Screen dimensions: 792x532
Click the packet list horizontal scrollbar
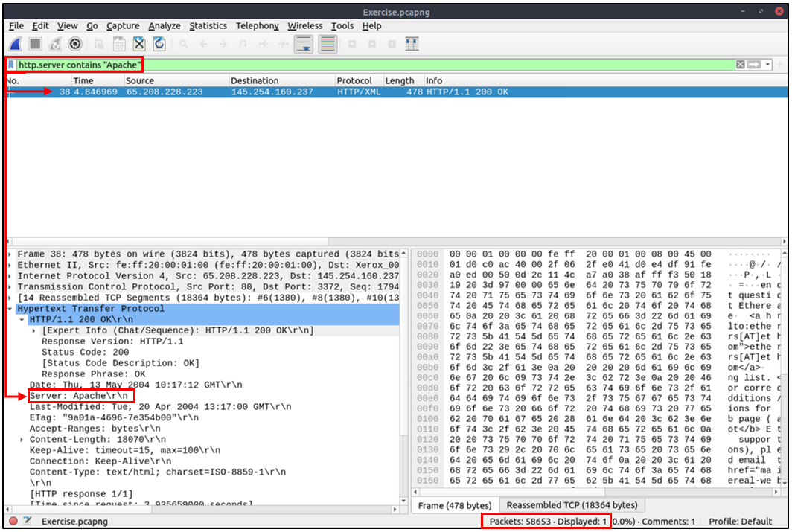(x=396, y=241)
